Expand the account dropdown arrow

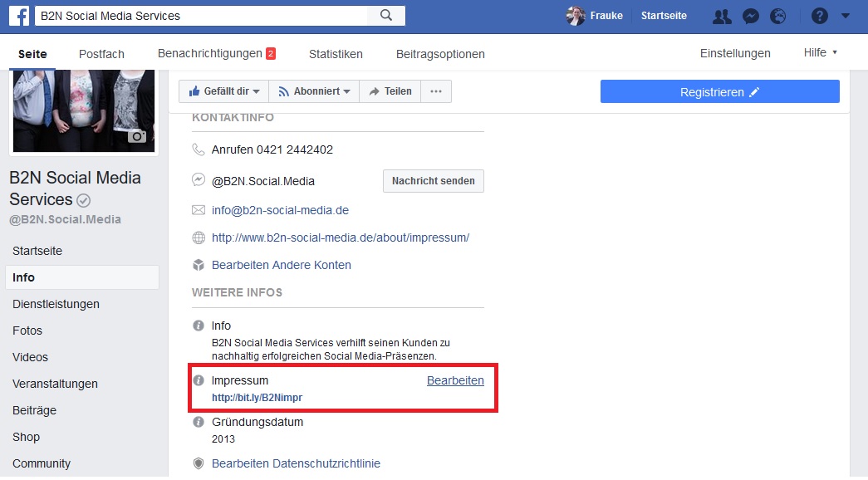coord(846,16)
